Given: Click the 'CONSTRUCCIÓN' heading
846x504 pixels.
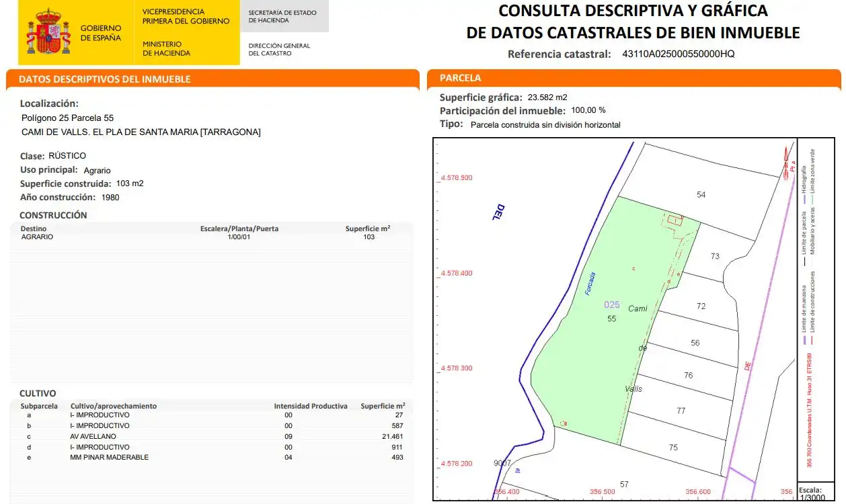Looking at the screenshot, I should point(53,216).
